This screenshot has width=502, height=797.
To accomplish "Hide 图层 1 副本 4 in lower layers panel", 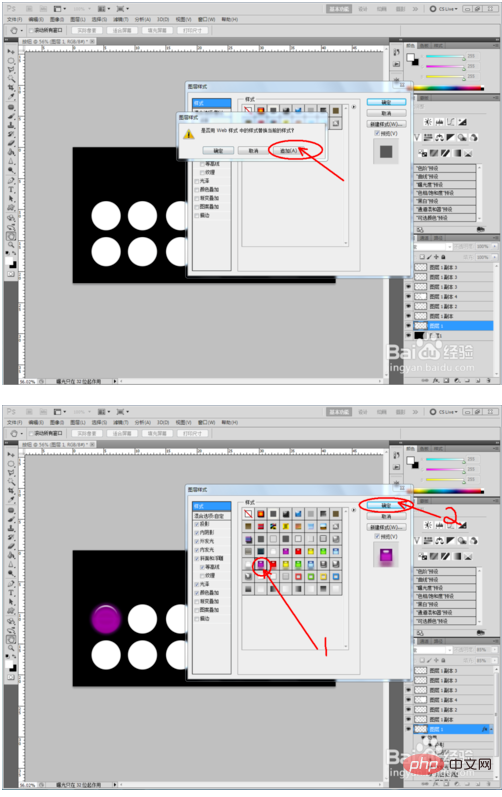I will click(409, 700).
